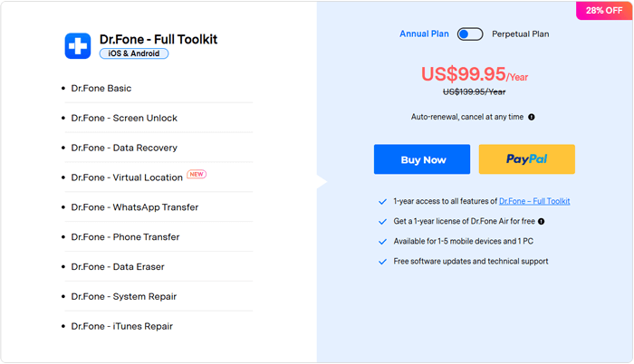Click the checkmark beside free software updates
This screenshot has width=634, height=364.
point(382,262)
